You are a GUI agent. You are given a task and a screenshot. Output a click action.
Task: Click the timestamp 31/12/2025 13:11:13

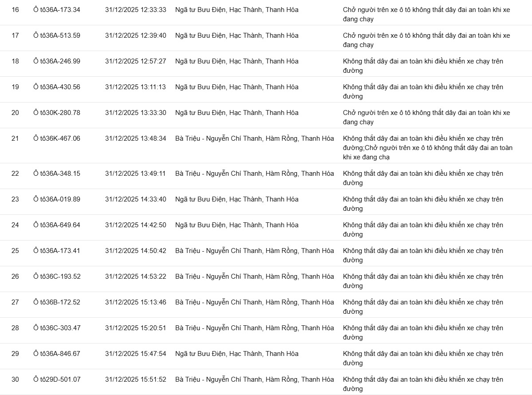[135, 87]
